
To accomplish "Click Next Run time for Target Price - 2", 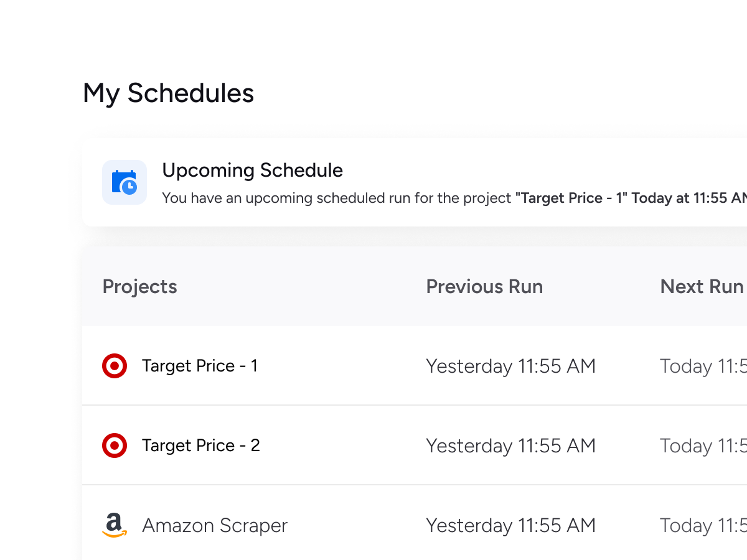I will pyautogui.click(x=703, y=446).
